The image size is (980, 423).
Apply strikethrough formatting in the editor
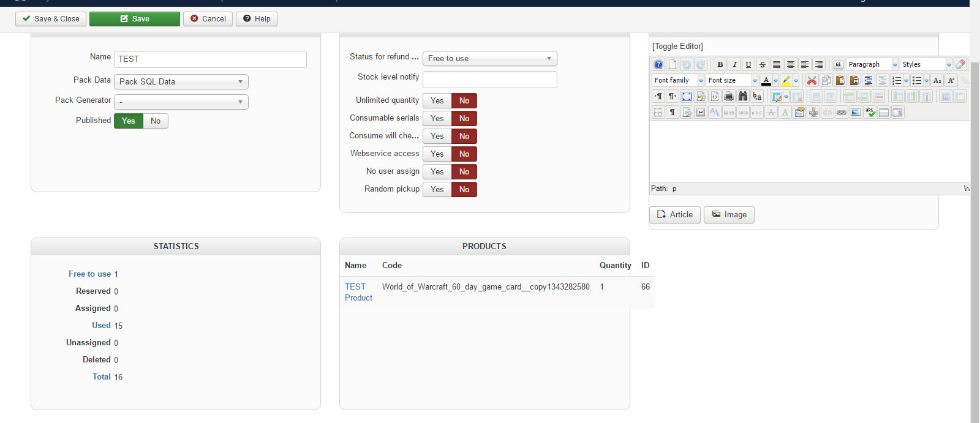pyautogui.click(x=763, y=64)
